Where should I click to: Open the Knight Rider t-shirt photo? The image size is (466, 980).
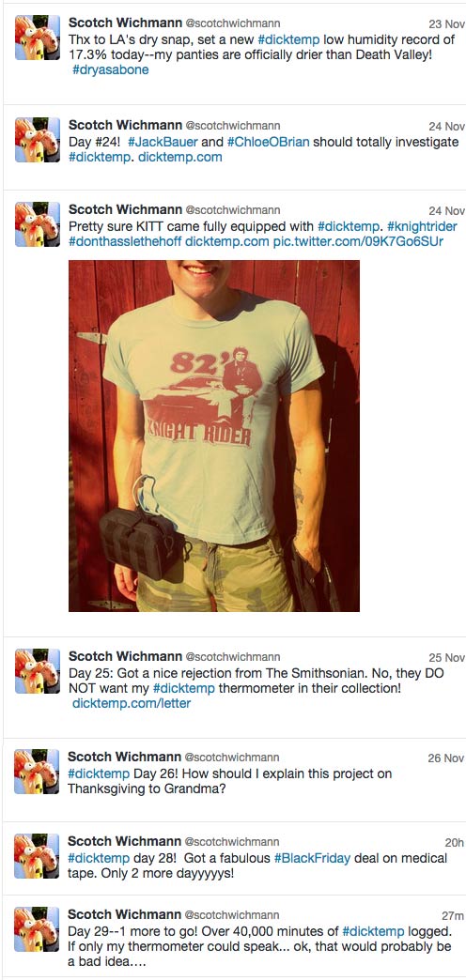(x=214, y=436)
